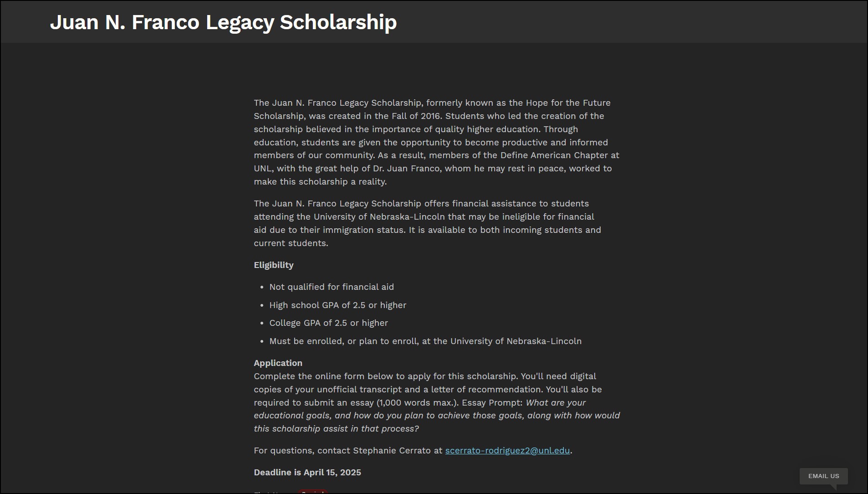Click the Juan N. Franco Legacy Scholarship title
Viewport: 868px width, 494px height.
point(223,22)
